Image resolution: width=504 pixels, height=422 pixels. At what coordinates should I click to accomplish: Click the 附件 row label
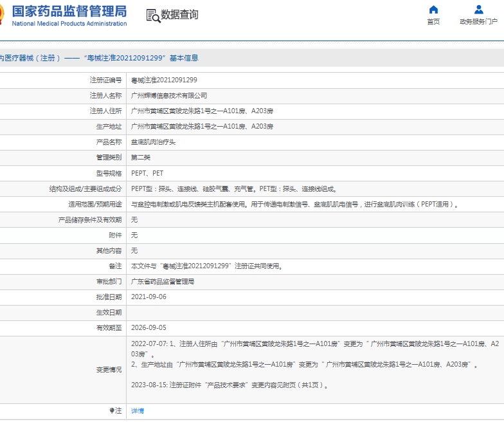pos(116,235)
